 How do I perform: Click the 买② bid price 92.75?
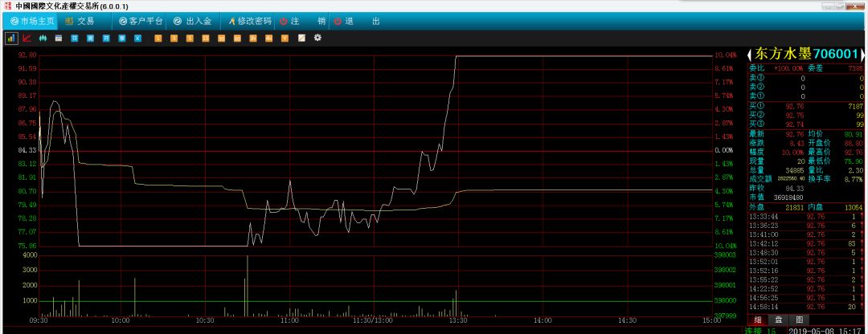tap(794, 116)
